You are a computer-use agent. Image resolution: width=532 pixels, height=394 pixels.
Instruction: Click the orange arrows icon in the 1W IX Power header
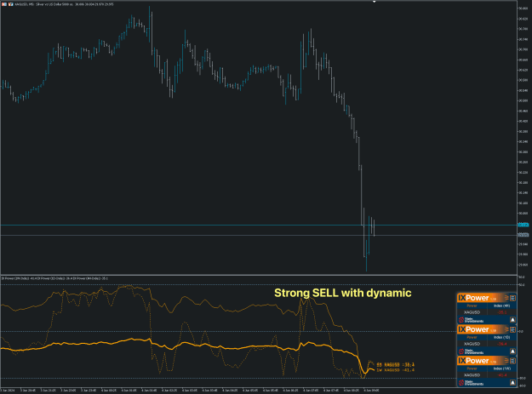coord(506,361)
